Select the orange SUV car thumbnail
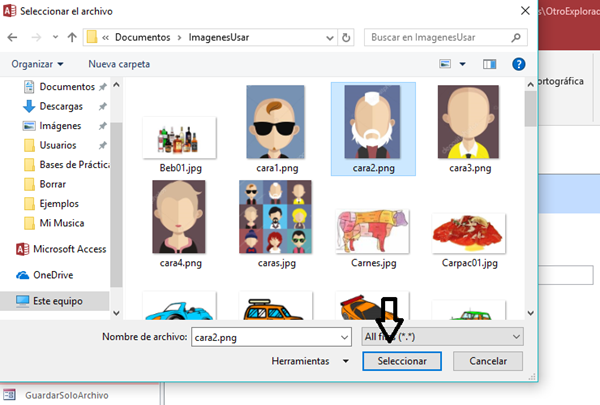This screenshot has height=405, width=600. pyautogui.click(x=276, y=306)
